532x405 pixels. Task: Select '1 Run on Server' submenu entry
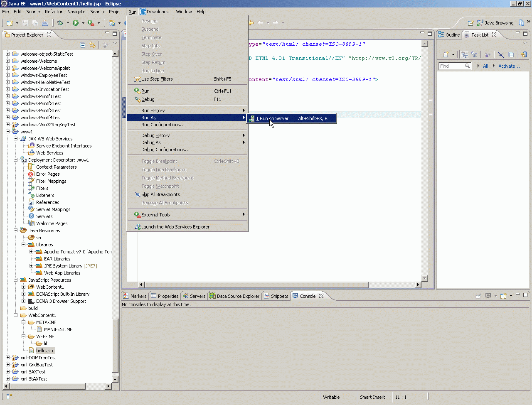tap(272, 118)
